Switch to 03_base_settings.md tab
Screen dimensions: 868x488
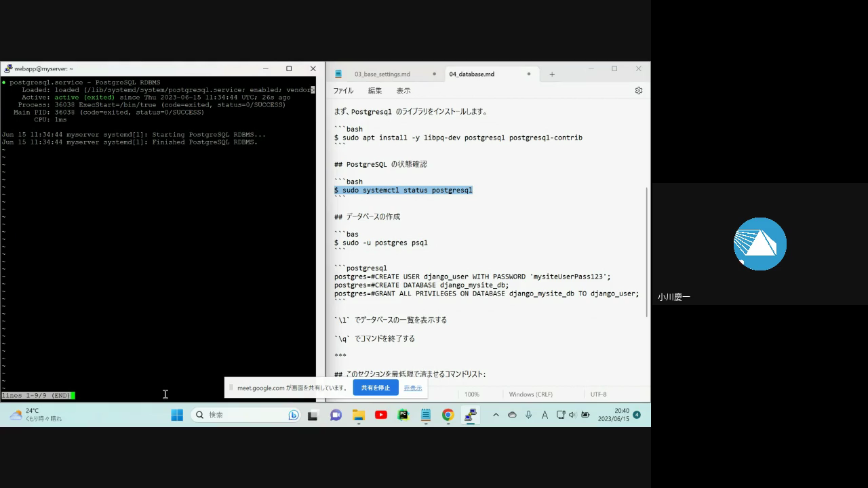pyautogui.click(x=382, y=74)
